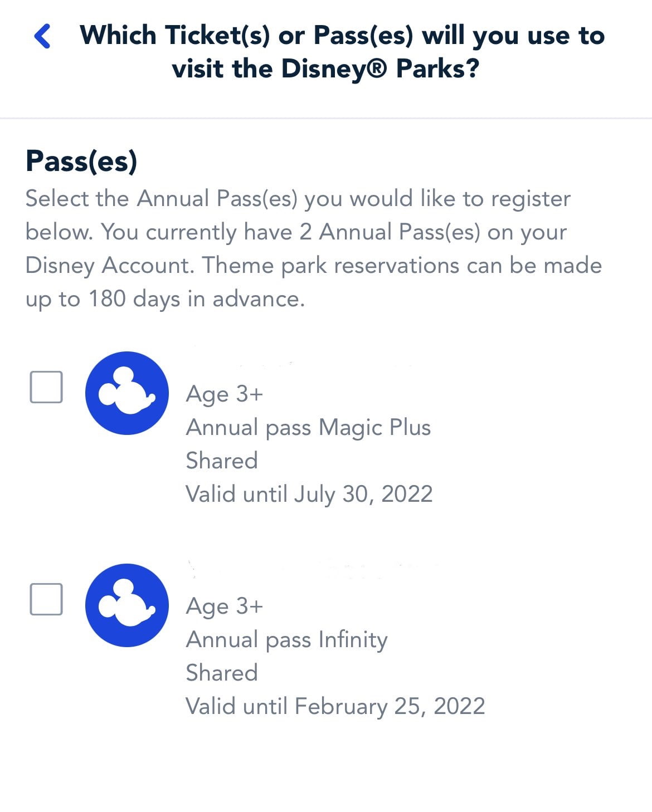Click the "Which Ticket(s) or Pass(es)" page title

(342, 52)
